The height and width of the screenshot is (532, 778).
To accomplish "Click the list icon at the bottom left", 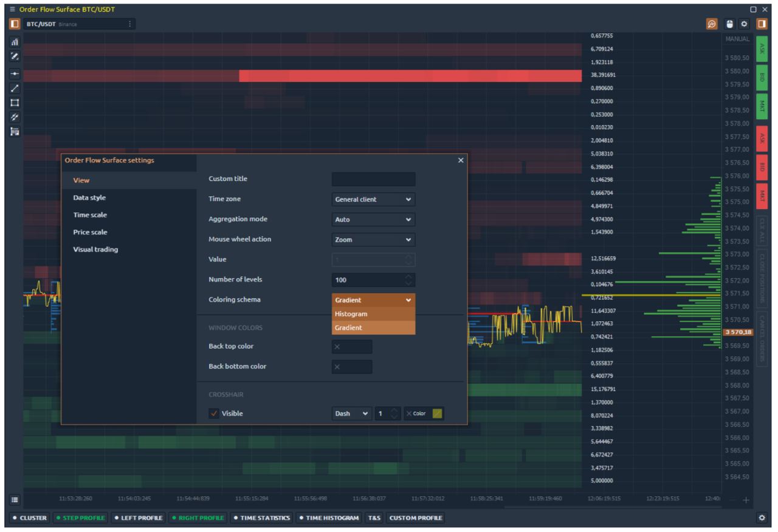I will tap(13, 499).
